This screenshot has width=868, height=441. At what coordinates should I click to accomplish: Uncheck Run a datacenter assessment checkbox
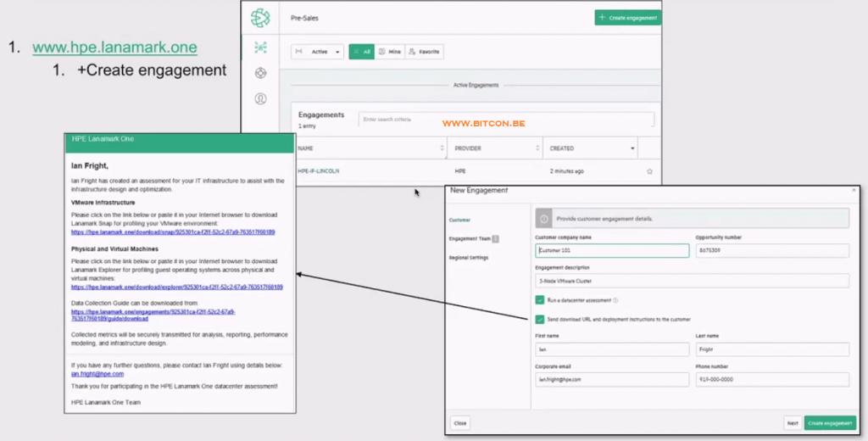pyautogui.click(x=540, y=300)
